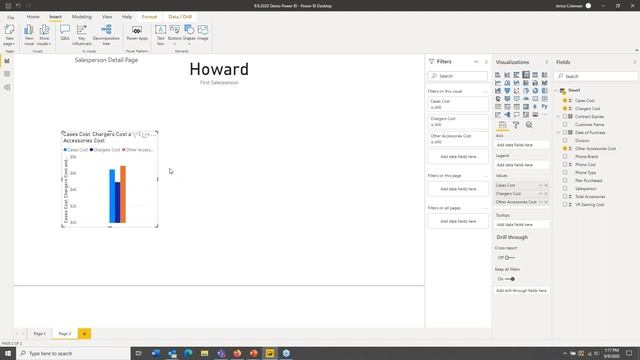640x360 pixels.
Task: Insert a Q&A visual from the ribbon
Action: tap(64, 33)
